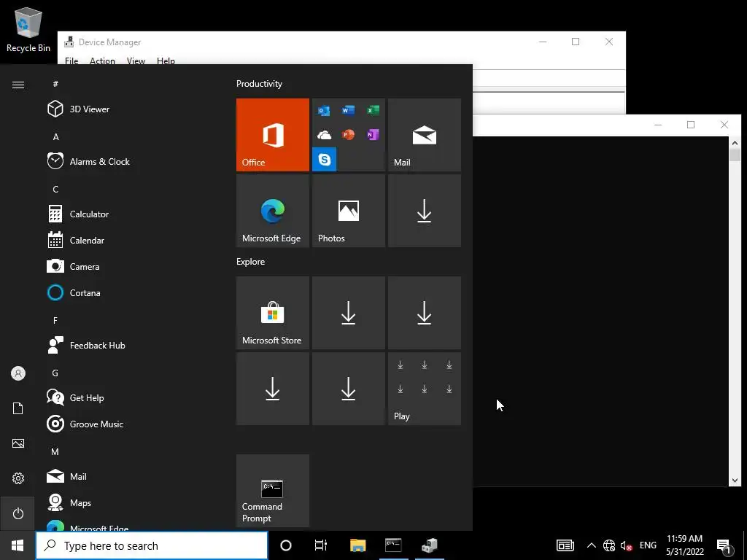Open the Recycle Bin desktop icon
The width and height of the screenshot is (747, 560).
(x=28, y=29)
